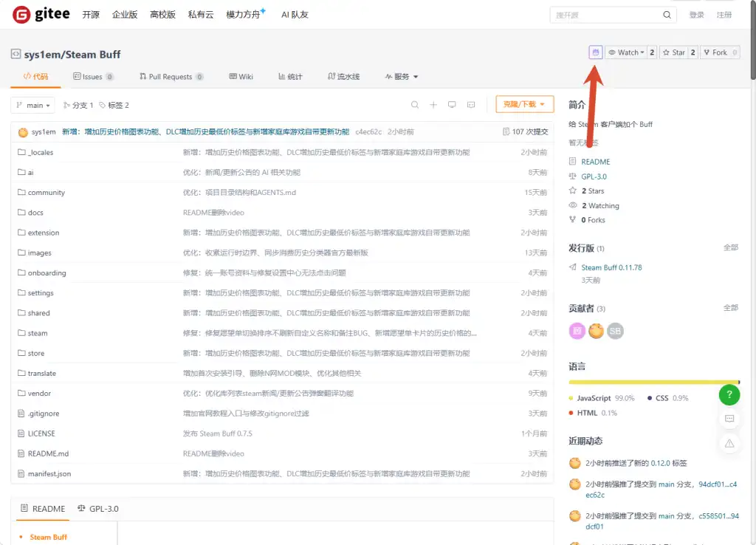Viewport: 756px width, 545px height.
Task: Click the search magnifier icon in header
Action: point(667,15)
